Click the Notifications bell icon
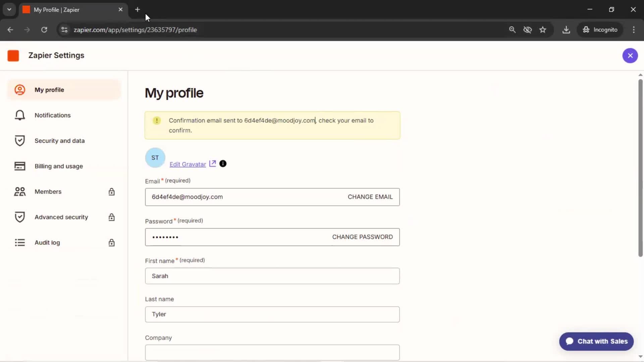 click(20, 115)
